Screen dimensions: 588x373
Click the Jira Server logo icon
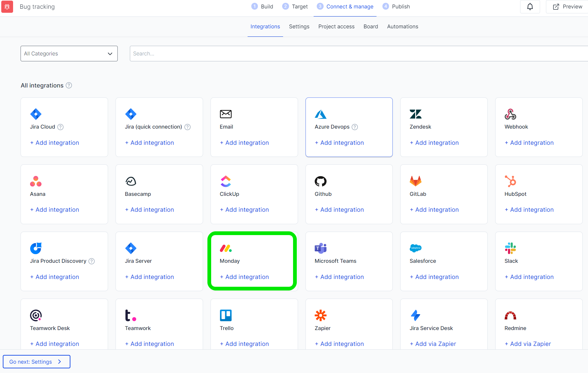pyautogui.click(x=131, y=248)
